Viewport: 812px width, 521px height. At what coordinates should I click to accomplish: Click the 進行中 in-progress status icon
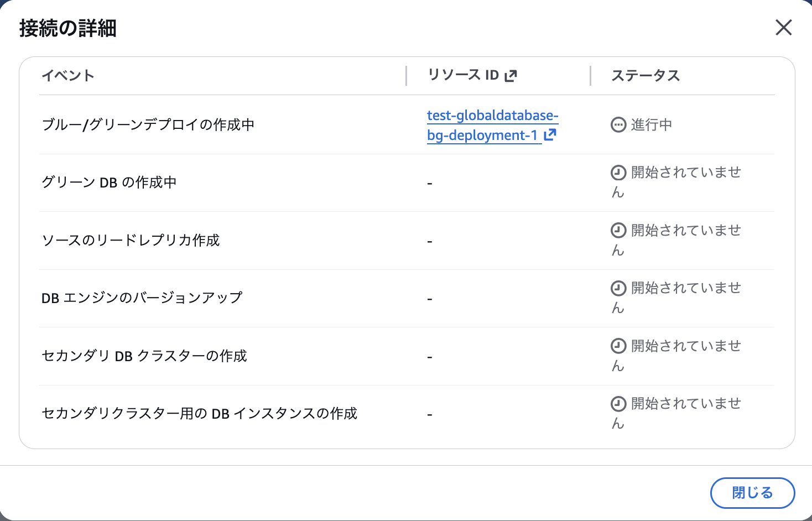[x=618, y=125]
